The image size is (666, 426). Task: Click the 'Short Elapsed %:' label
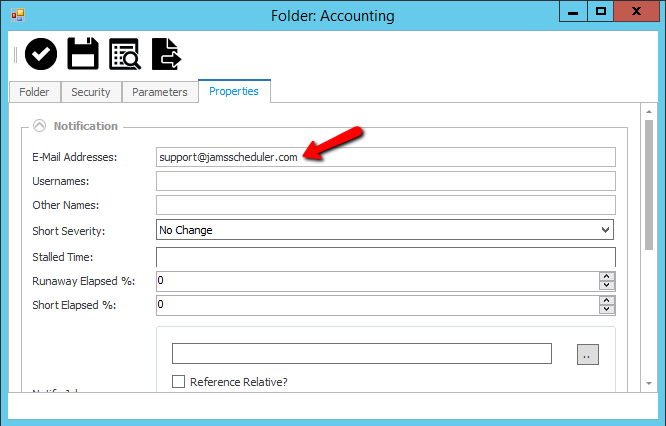pyautogui.click(x=74, y=305)
